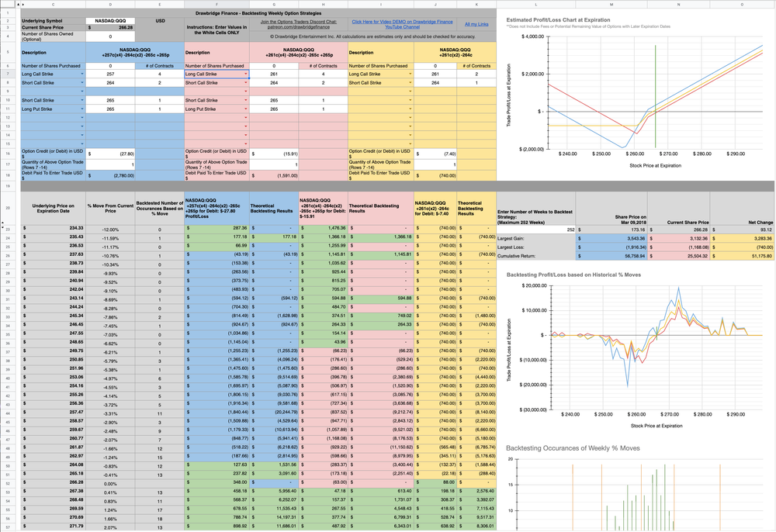Select the Backtesting Profit/Loss Historical % Moves chart
This screenshot has height=532, width=776.
tap(635, 350)
